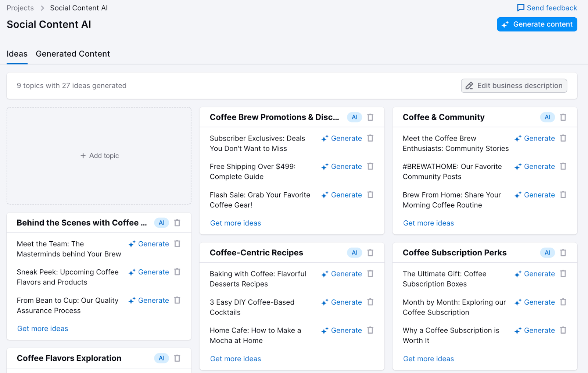Open the Ideas tab

(x=17, y=54)
